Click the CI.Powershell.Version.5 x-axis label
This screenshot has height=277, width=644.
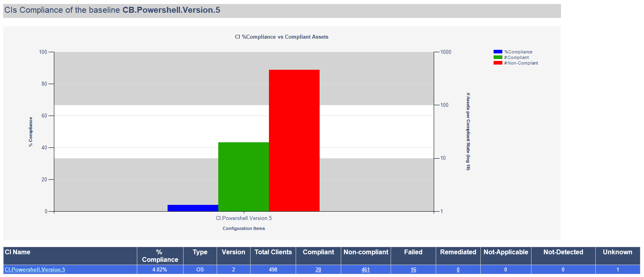(244, 218)
